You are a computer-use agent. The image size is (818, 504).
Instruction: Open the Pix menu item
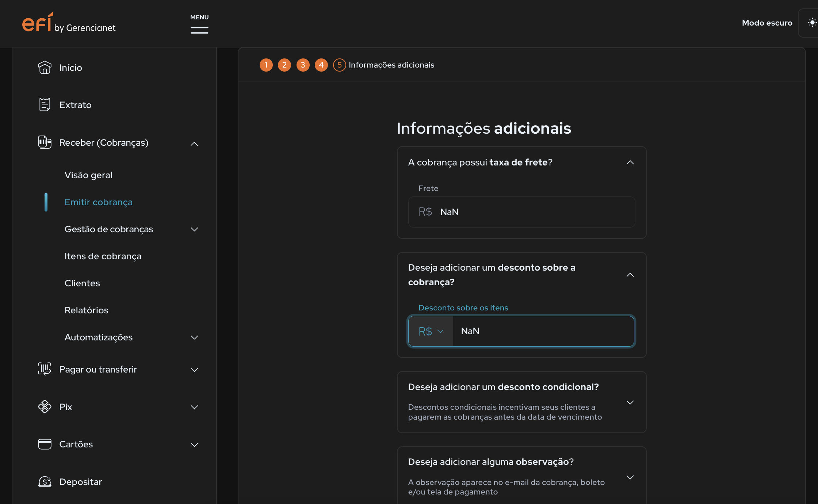click(x=66, y=407)
